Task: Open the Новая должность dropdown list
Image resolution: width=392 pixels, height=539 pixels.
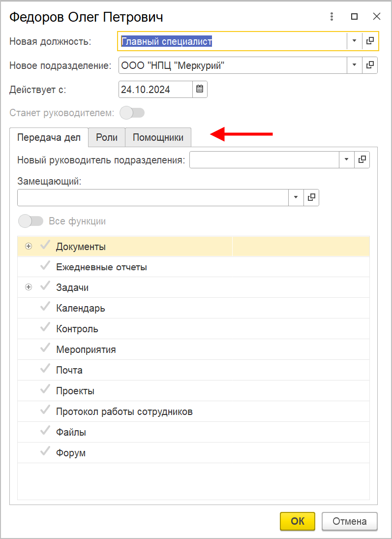Action: point(354,41)
